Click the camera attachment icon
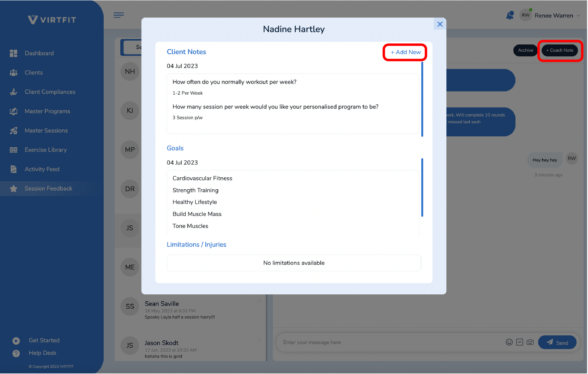The width and height of the screenshot is (588, 374). (x=530, y=342)
